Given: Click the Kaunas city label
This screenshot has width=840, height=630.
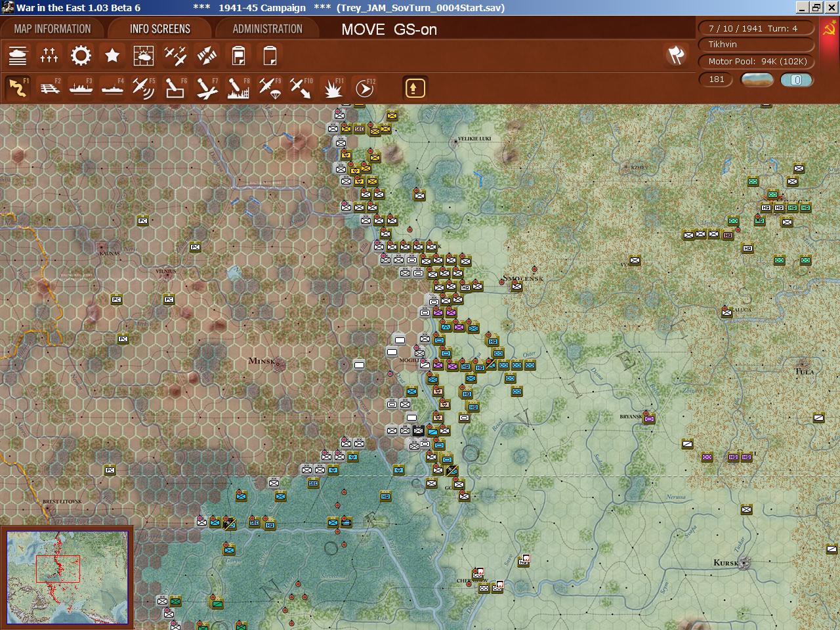Looking at the screenshot, I should coord(109,253).
